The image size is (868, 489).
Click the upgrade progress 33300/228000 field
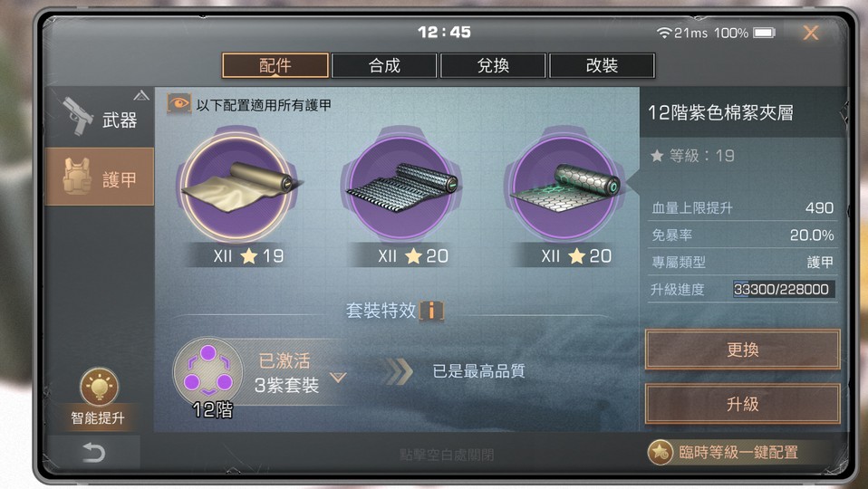[x=784, y=289]
